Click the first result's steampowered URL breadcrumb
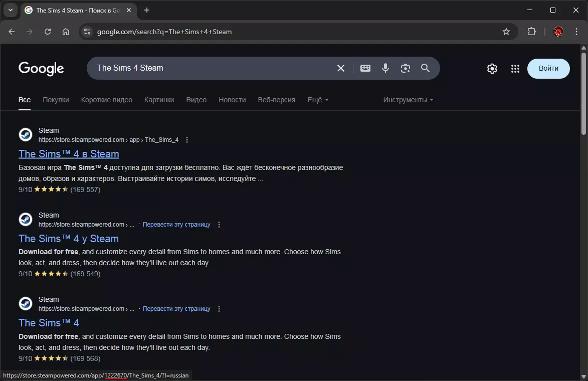Screen dimensions: 588x381 [108, 140]
